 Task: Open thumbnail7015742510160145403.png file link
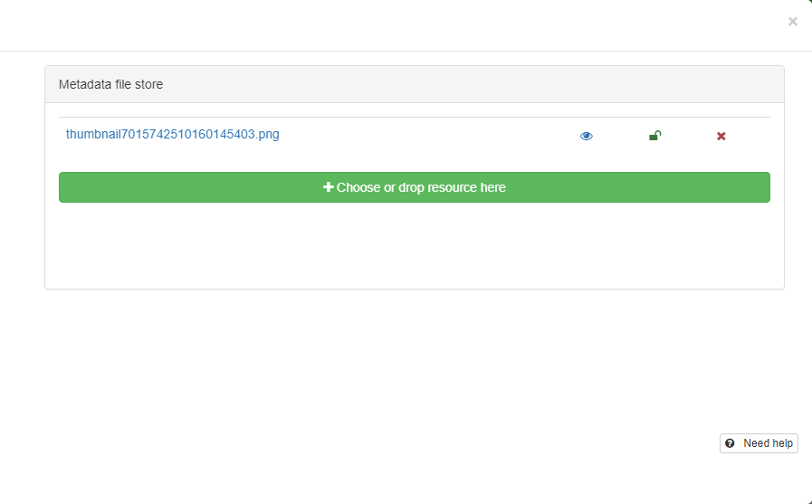point(172,135)
